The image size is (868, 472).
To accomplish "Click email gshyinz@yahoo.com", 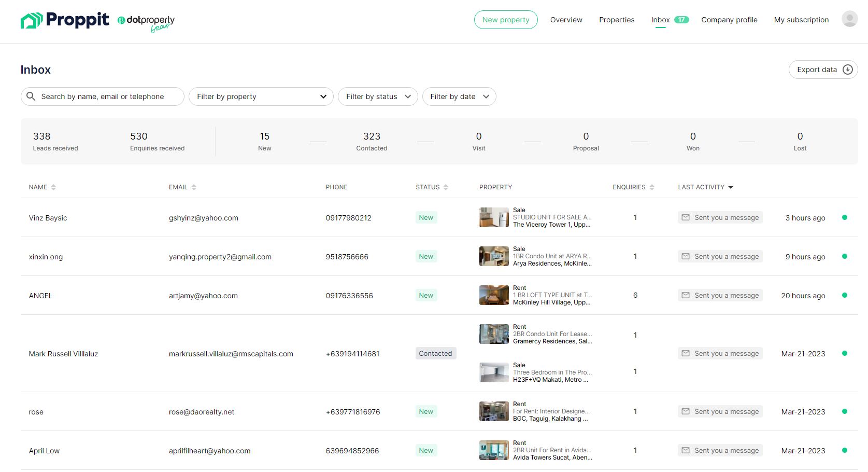I will (204, 218).
